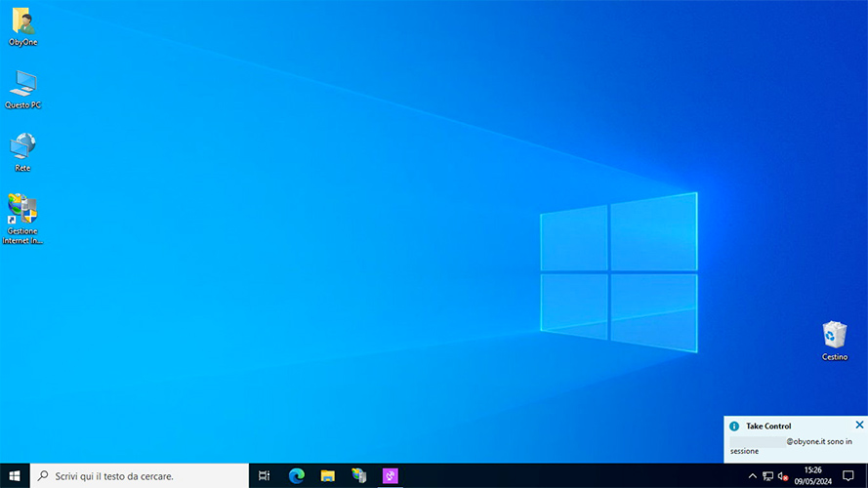
Task: Select the ObyOne user folder icon
Action: [x=22, y=26]
